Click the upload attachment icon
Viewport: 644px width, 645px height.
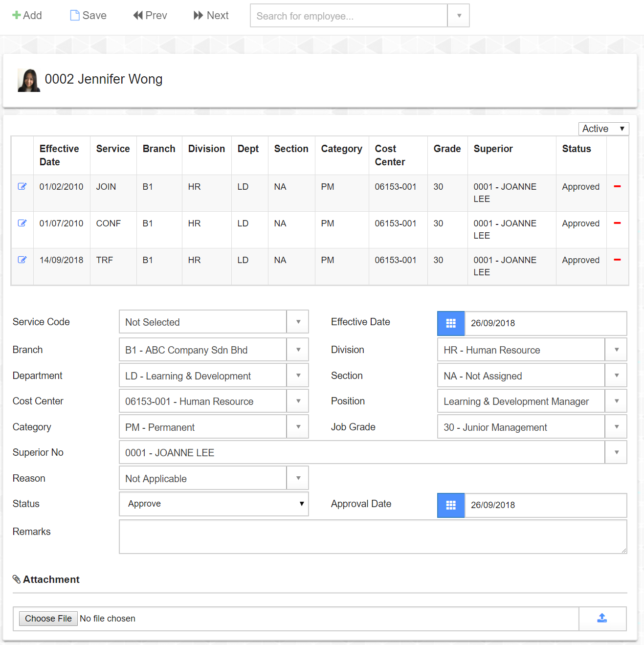tap(602, 619)
